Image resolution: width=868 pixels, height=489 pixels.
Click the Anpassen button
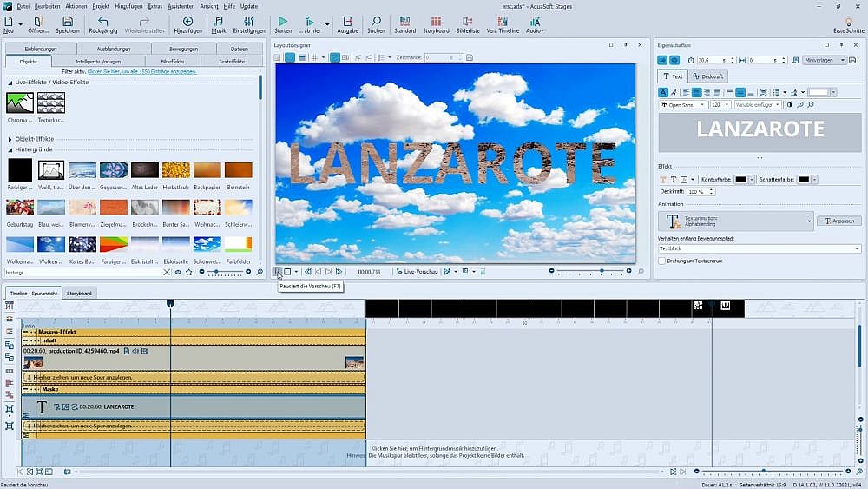[x=839, y=221]
